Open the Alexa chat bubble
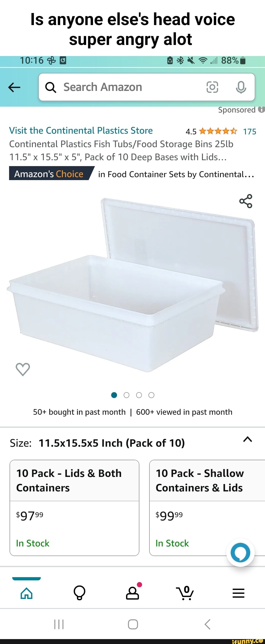 coord(240,552)
